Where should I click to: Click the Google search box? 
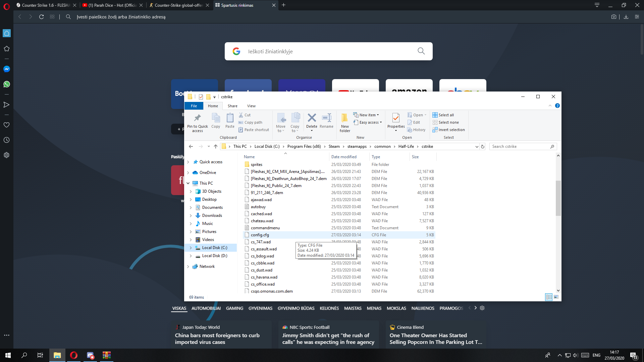point(328,51)
